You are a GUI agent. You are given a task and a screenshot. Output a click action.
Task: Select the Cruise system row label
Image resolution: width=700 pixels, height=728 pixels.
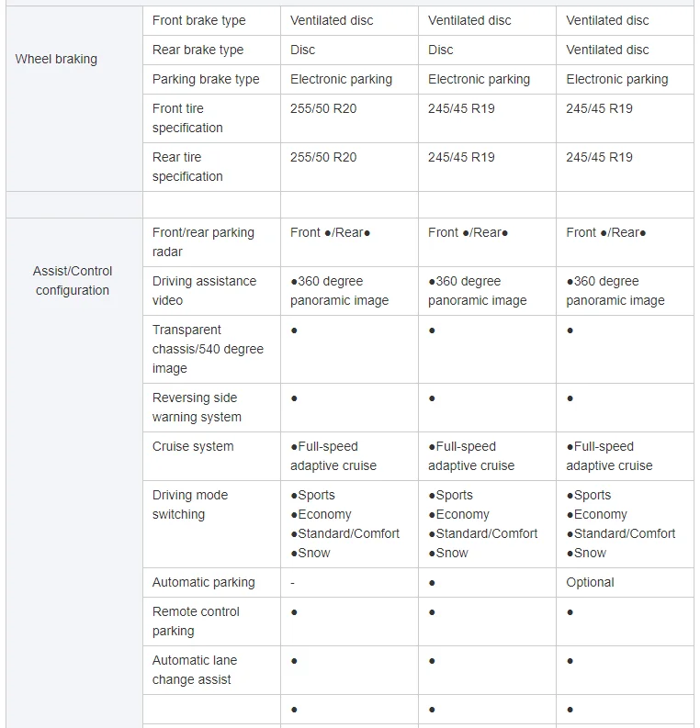pyautogui.click(x=193, y=446)
